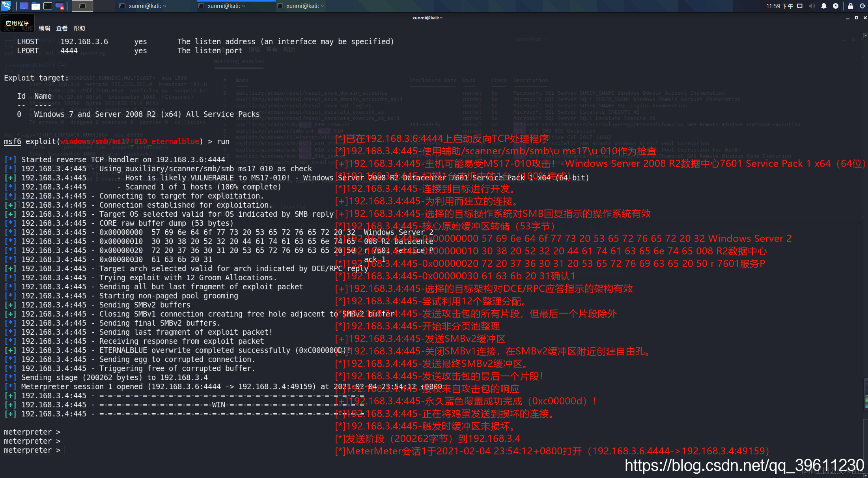Viewport: 868px width, 478px height.
Task: Click the screen recorder launcher icon
Action: tap(60, 6)
